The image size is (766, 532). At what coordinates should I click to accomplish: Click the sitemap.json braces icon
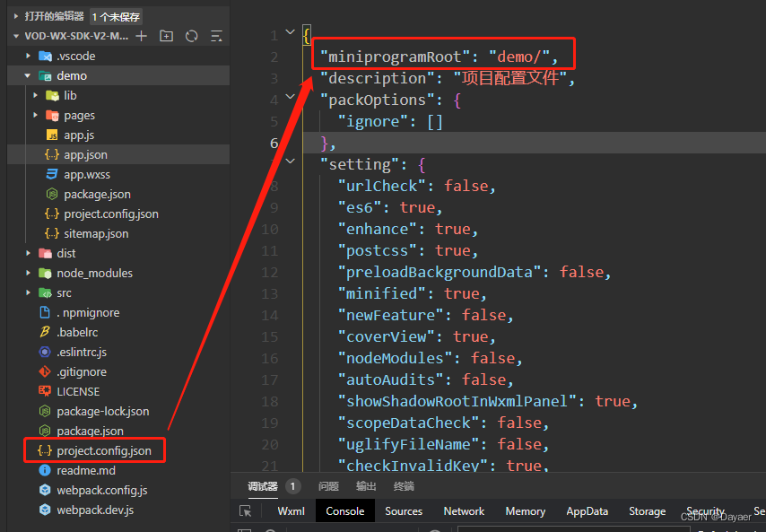pyautogui.click(x=52, y=233)
